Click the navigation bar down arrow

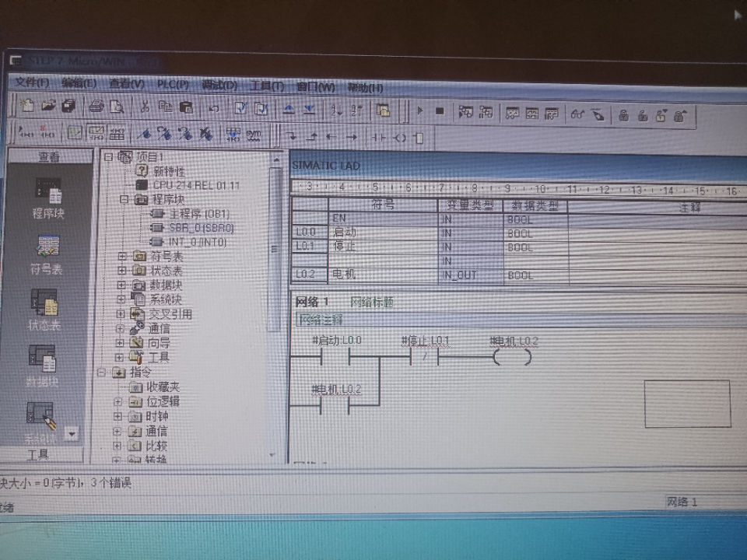point(72,434)
